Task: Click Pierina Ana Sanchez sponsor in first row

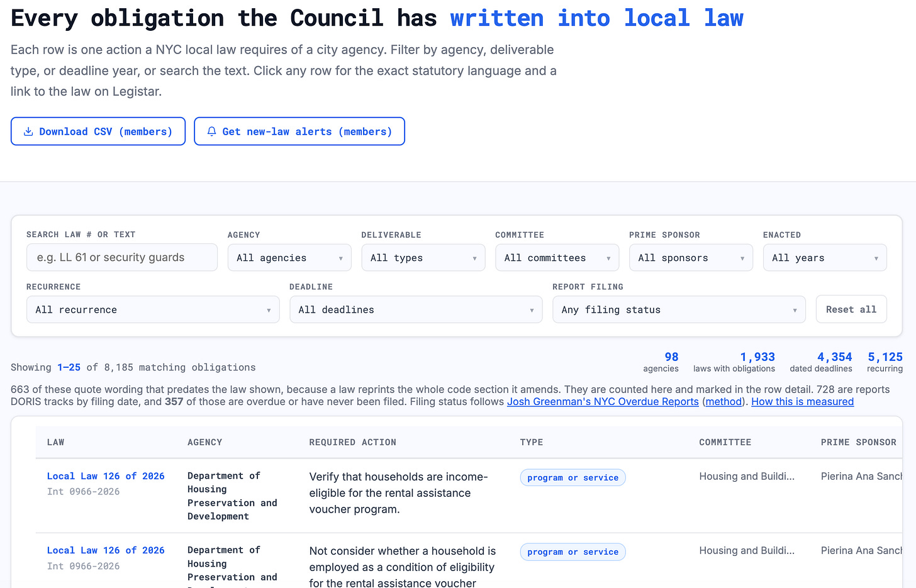Action: click(861, 476)
